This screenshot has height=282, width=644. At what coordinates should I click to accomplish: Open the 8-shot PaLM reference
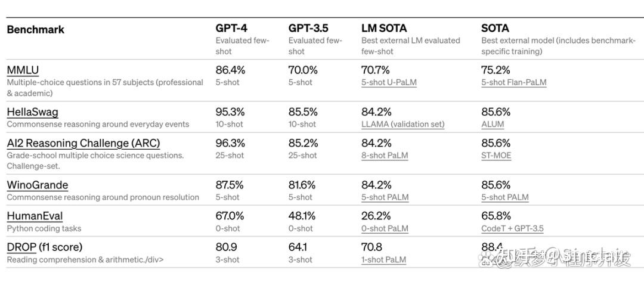(385, 155)
